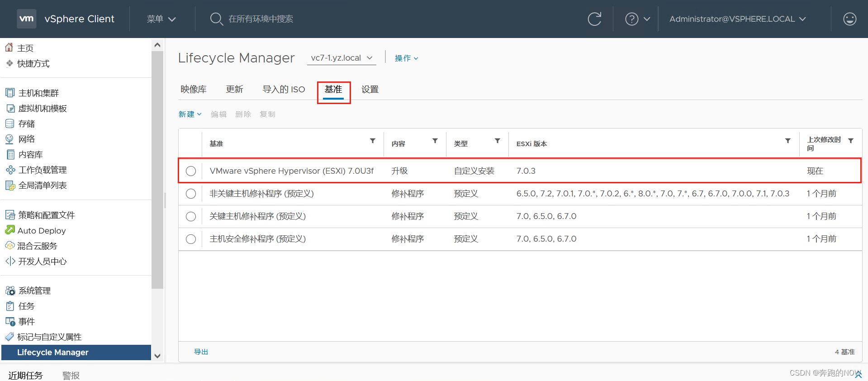868x381 pixels.
Task: Click the sidebar scroll down arrow
Action: (157, 356)
